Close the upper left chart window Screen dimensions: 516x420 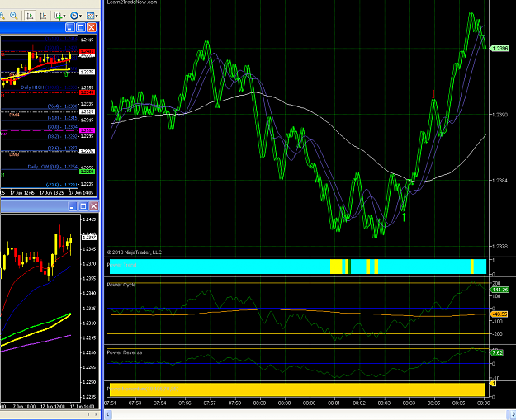[x=92, y=27]
